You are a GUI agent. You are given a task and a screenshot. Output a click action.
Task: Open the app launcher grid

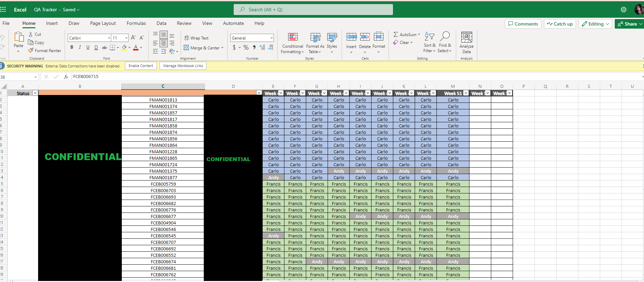[3, 10]
